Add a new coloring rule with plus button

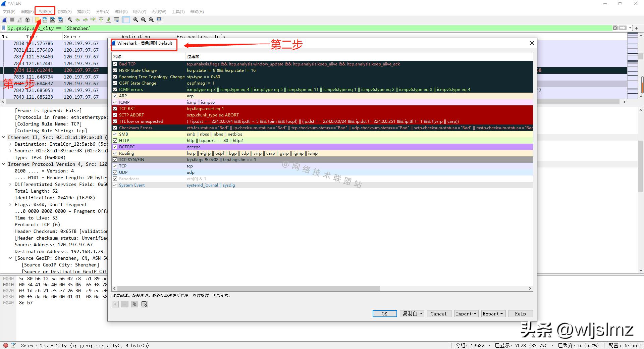(115, 304)
